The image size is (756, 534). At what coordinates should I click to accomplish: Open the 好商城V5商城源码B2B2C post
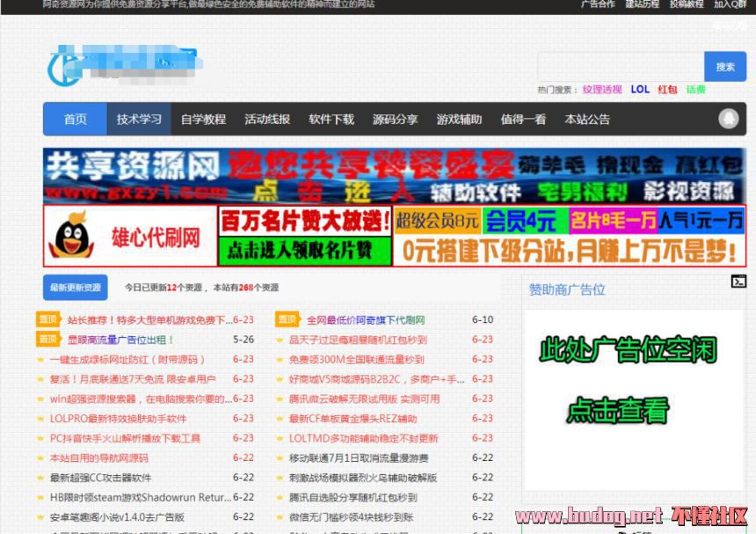[x=376, y=379]
